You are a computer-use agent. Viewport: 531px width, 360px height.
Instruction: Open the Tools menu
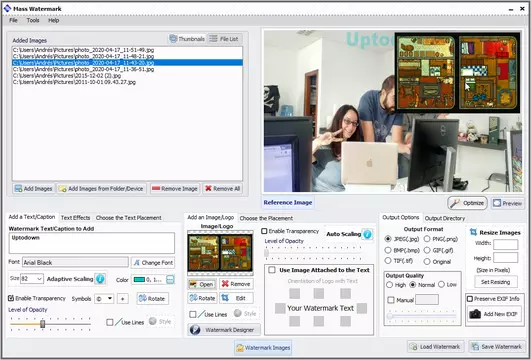click(33, 20)
